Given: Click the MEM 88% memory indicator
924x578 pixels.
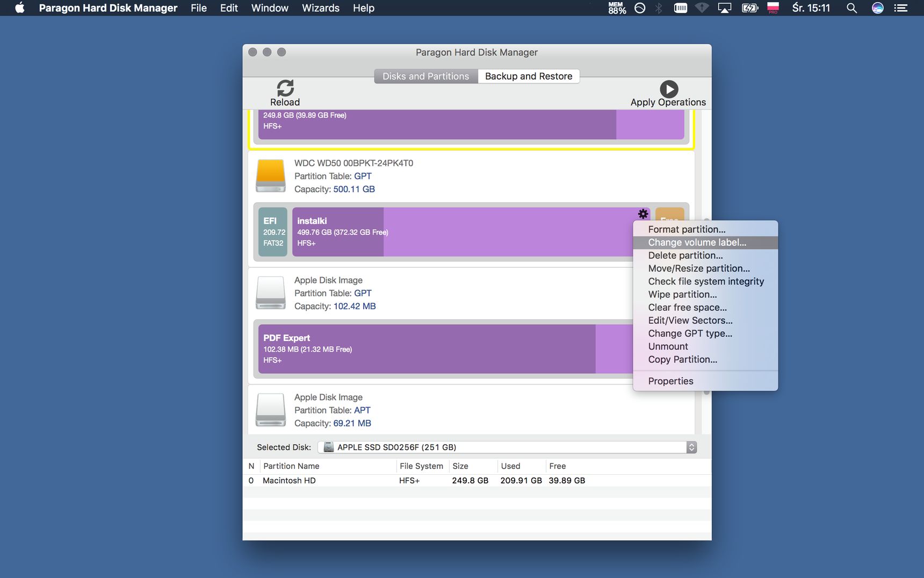Looking at the screenshot, I should (x=617, y=8).
